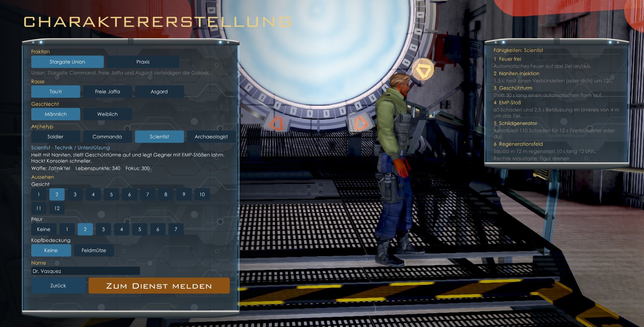The image size is (644, 327).
Task: Go back with the Zurück button
Action: (58, 286)
